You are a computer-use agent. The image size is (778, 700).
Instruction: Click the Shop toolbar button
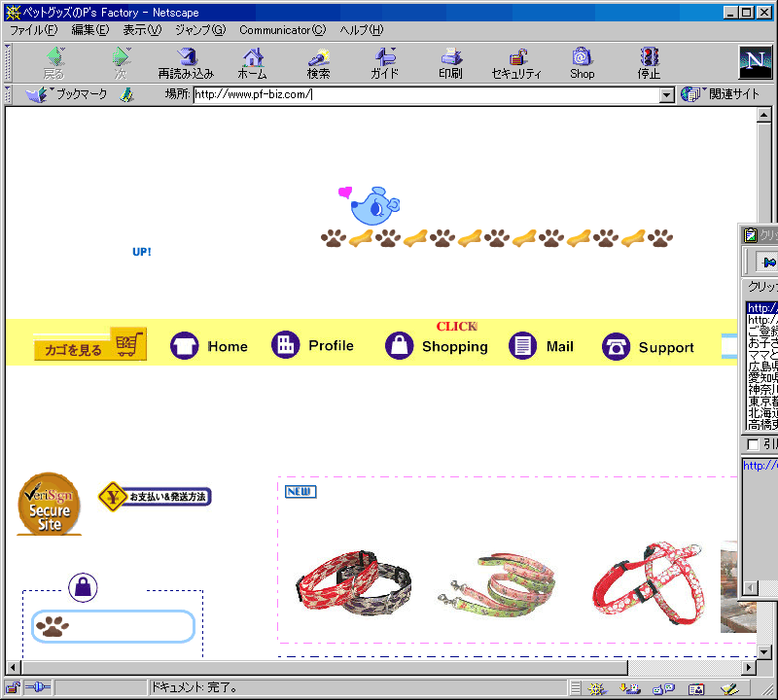pos(582,63)
